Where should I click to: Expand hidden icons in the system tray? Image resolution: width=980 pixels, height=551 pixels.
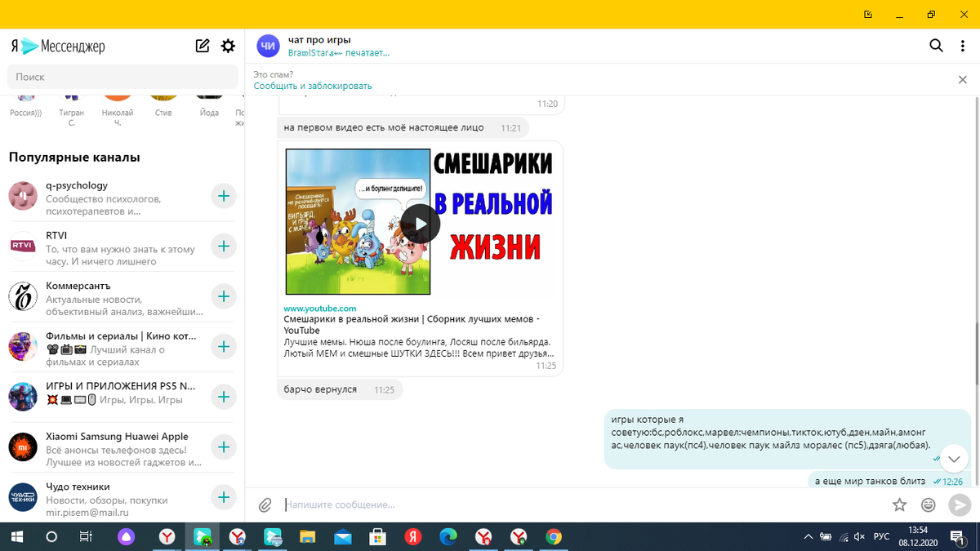coord(808,537)
